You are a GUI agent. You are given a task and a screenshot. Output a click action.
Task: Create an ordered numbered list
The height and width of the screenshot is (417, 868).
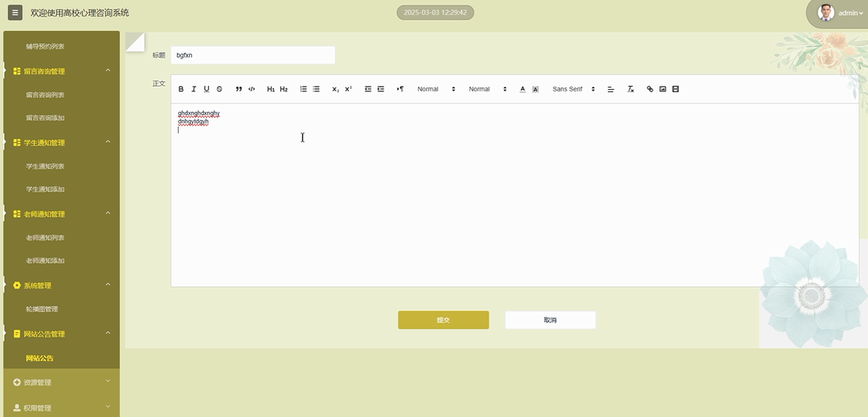point(303,89)
